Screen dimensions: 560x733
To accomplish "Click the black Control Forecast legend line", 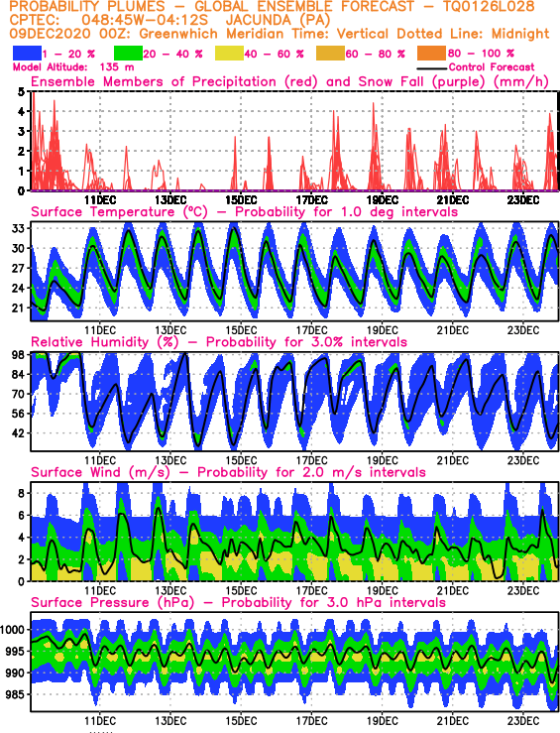I will tap(431, 68).
